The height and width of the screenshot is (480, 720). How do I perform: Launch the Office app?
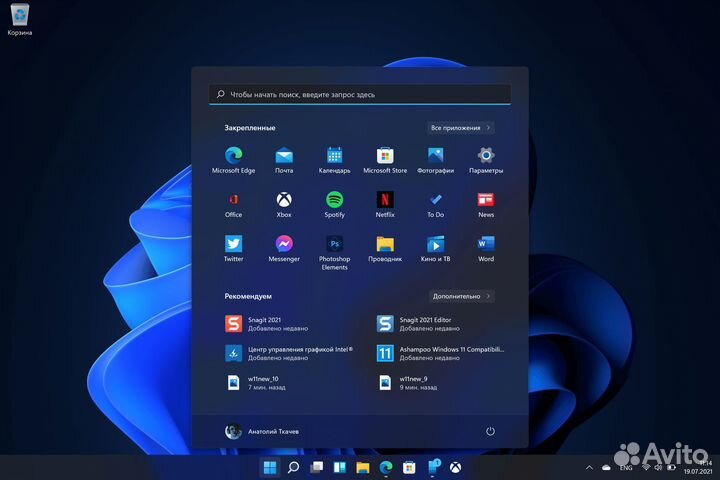233,205
